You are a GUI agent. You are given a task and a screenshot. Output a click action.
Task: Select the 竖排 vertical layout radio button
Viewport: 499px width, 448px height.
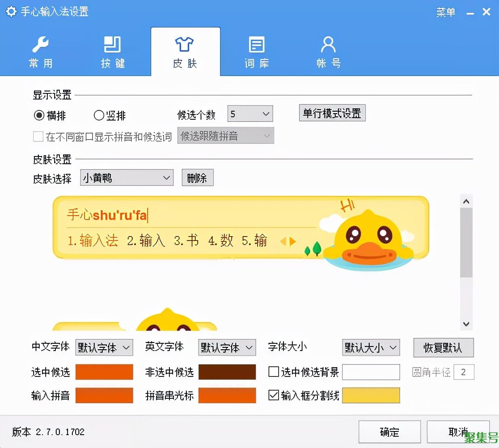pyautogui.click(x=98, y=115)
